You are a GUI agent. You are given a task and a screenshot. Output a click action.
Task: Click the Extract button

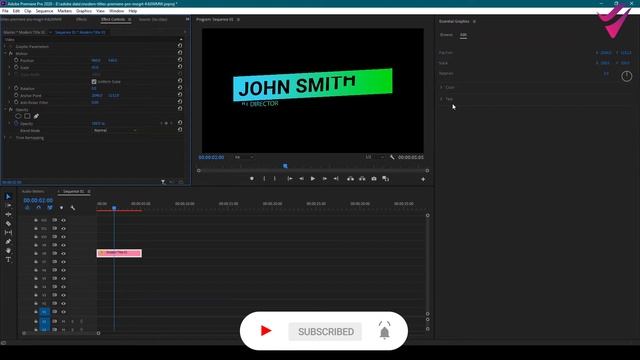(362, 179)
